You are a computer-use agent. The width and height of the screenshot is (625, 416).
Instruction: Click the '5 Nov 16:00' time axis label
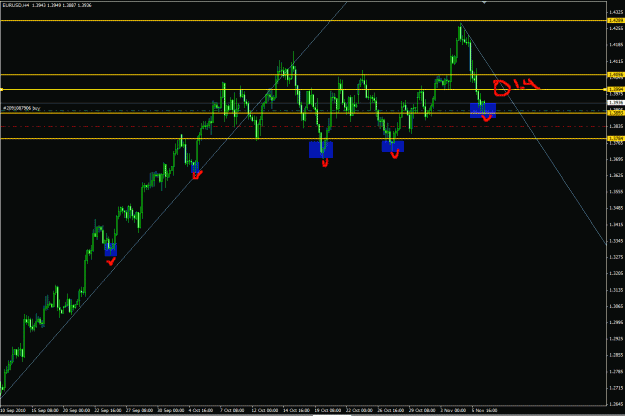(x=485, y=410)
